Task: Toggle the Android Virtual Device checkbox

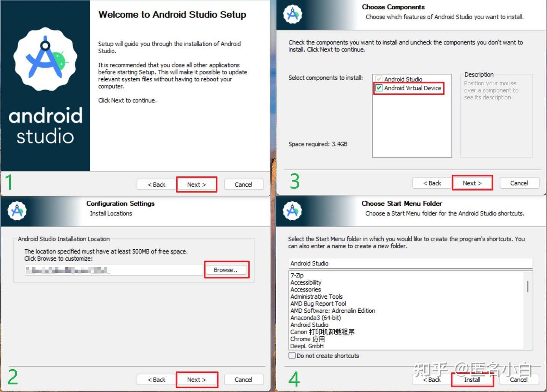Action: click(379, 88)
